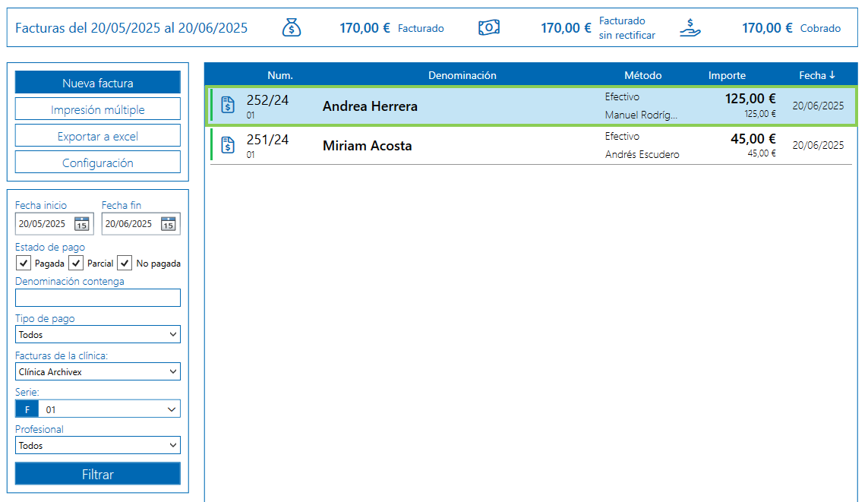Open the Fecha fin calendar picker
Screen dimensions: 868x502
168,224
